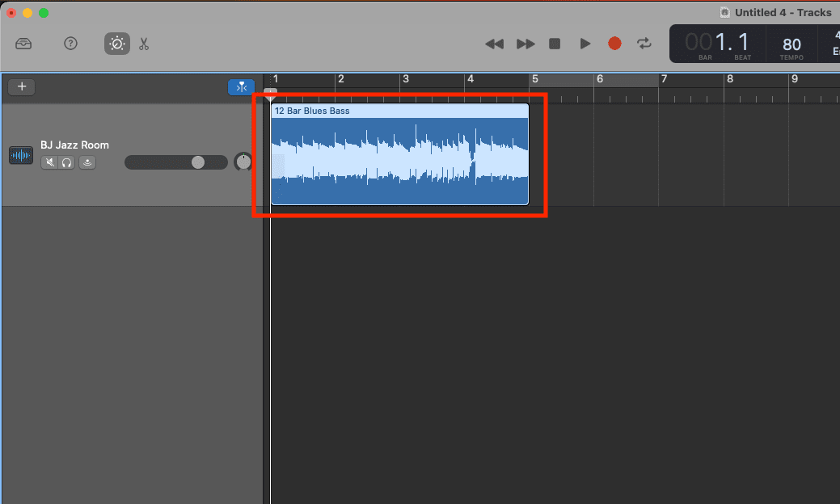Viewport: 840px width, 504px height.
Task: Click the BJ Jazz Room volume slider knob
Action: pyautogui.click(x=198, y=162)
